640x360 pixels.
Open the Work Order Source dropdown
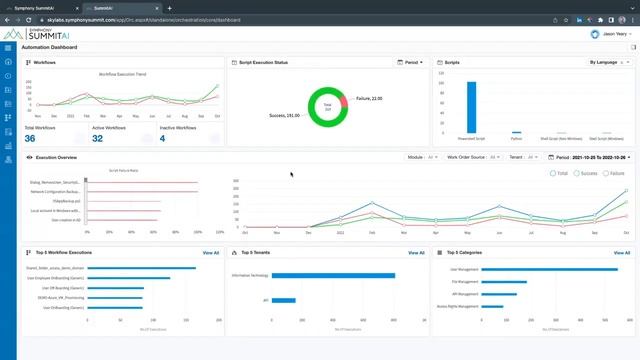pyautogui.click(x=473, y=157)
